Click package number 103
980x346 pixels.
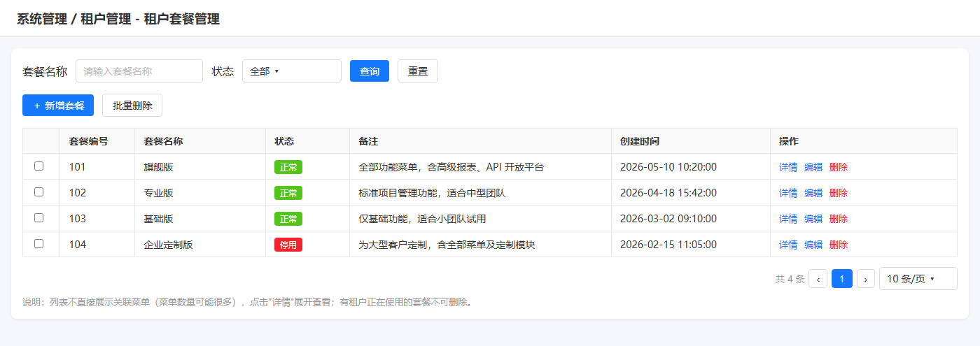[78, 219]
